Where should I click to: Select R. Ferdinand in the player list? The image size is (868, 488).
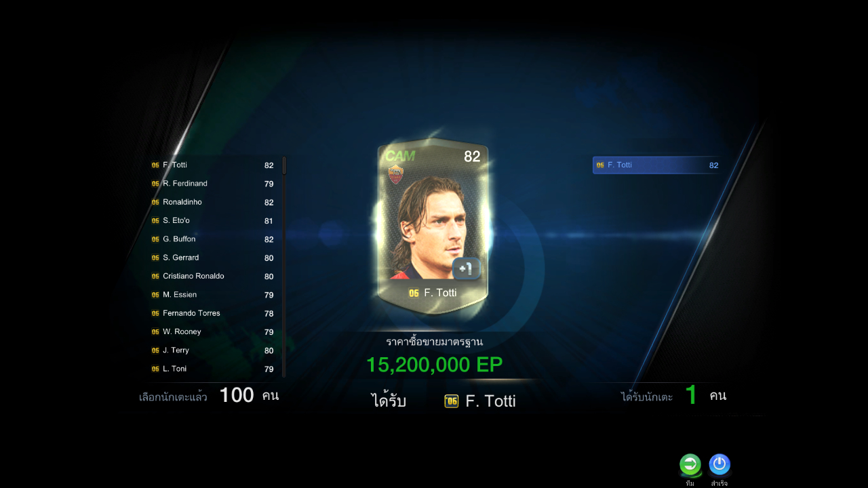point(213,184)
